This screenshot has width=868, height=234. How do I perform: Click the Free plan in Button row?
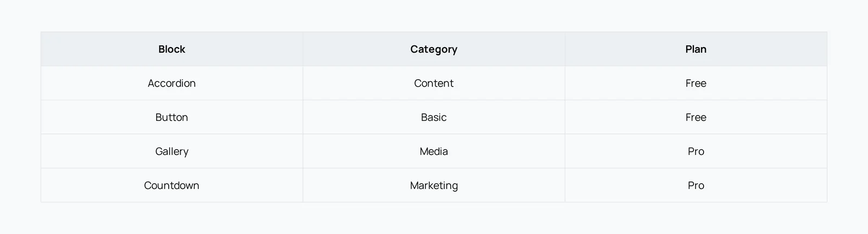(x=696, y=118)
